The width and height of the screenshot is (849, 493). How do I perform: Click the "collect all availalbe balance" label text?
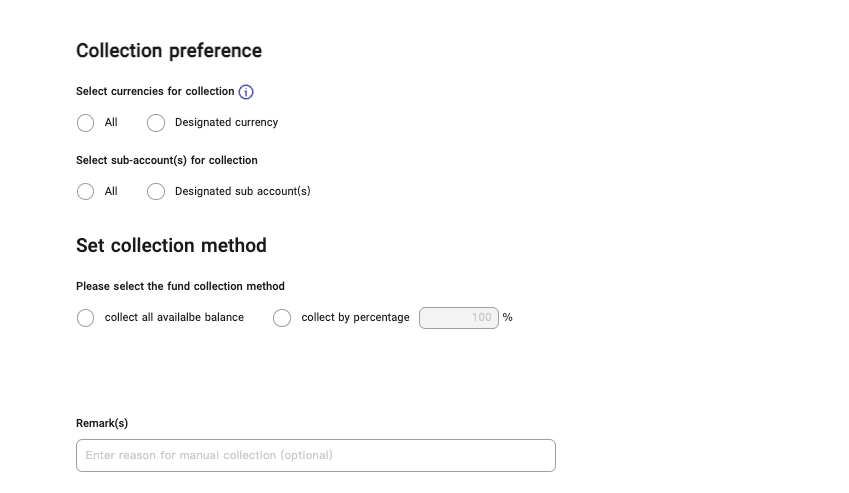(174, 318)
